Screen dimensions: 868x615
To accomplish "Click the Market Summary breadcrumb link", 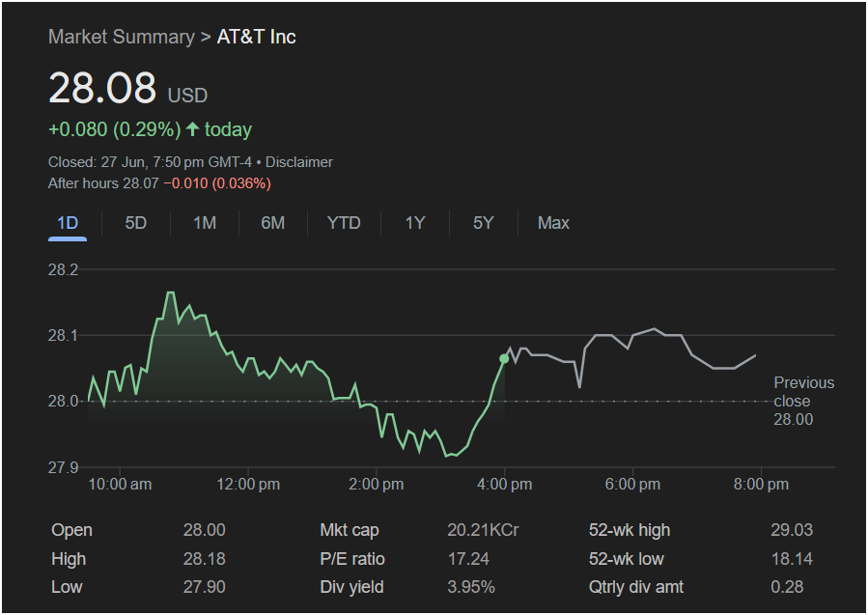I will pos(122,37).
